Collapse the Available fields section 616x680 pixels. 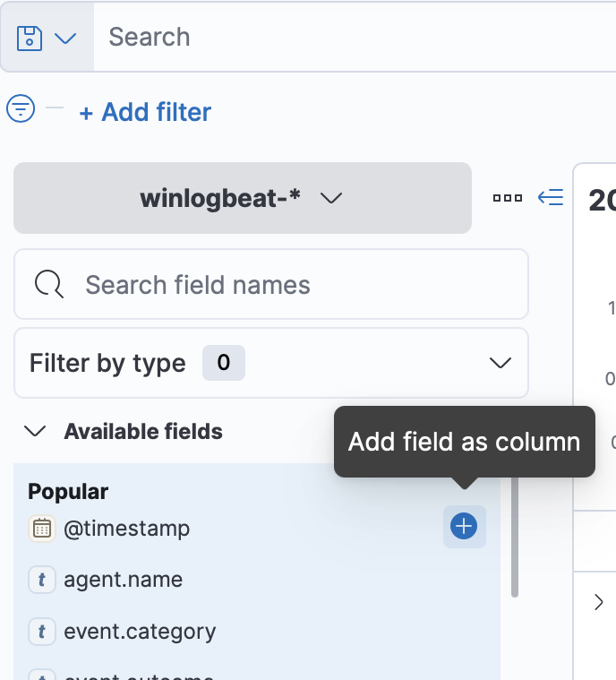tap(35, 431)
